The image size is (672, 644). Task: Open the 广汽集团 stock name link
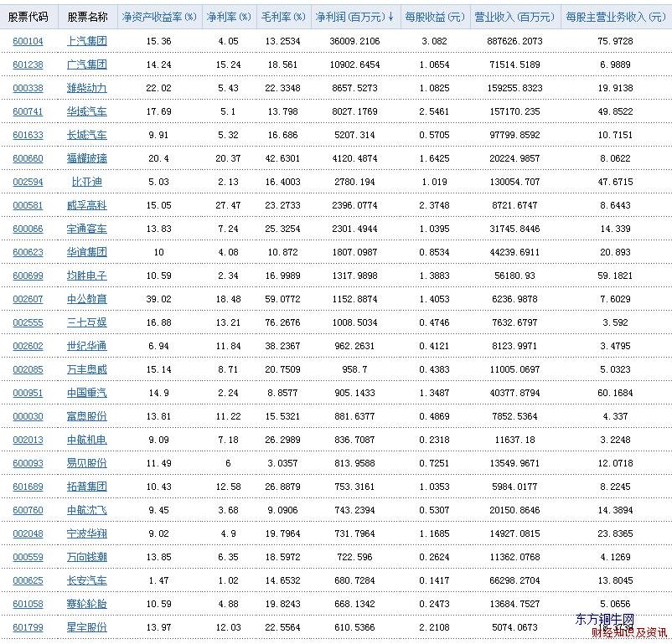tap(87, 64)
